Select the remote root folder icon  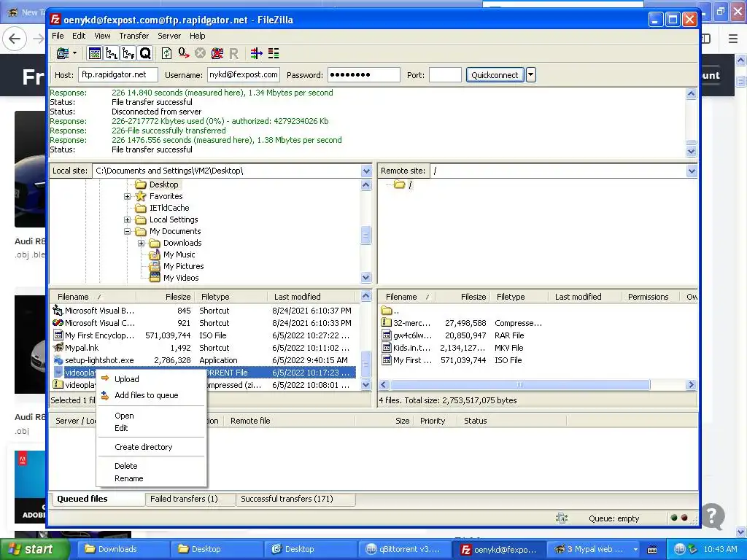(x=399, y=184)
